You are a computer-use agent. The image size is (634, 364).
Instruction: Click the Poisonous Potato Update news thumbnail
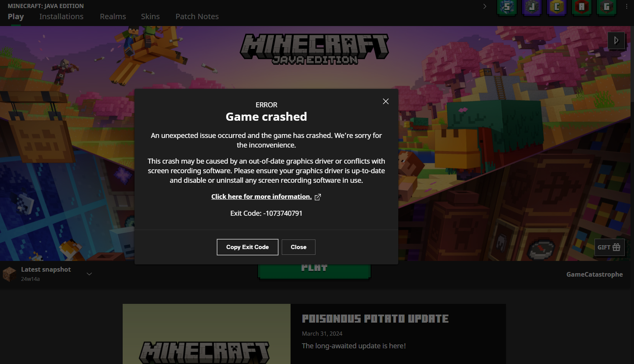tap(207, 334)
